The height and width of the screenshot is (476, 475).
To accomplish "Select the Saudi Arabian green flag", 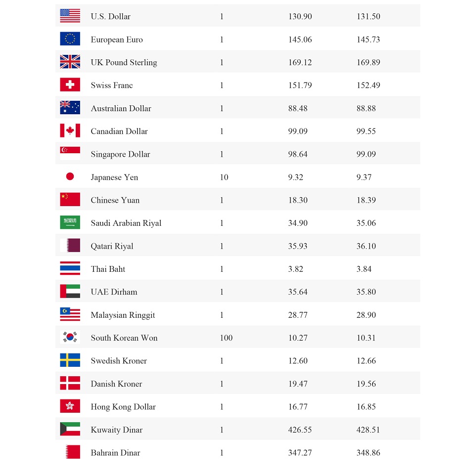I will point(70,222).
